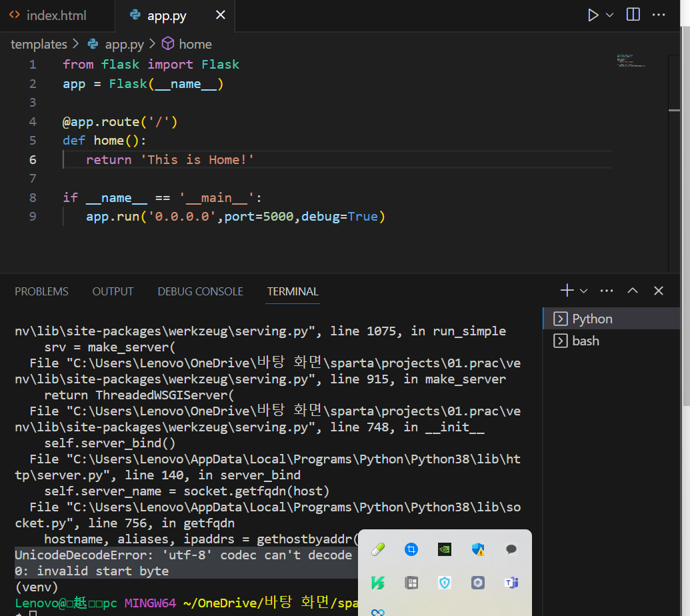
Task: Click the MINGW64 prompt text
Action: [x=150, y=603]
